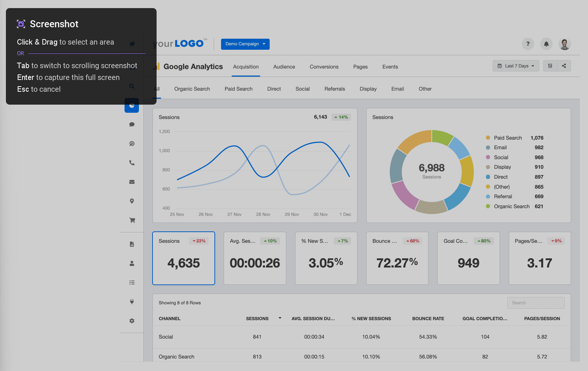This screenshot has width=588, height=371.
Task: Open the Last 7 Days date range dropdown
Action: pyautogui.click(x=515, y=66)
